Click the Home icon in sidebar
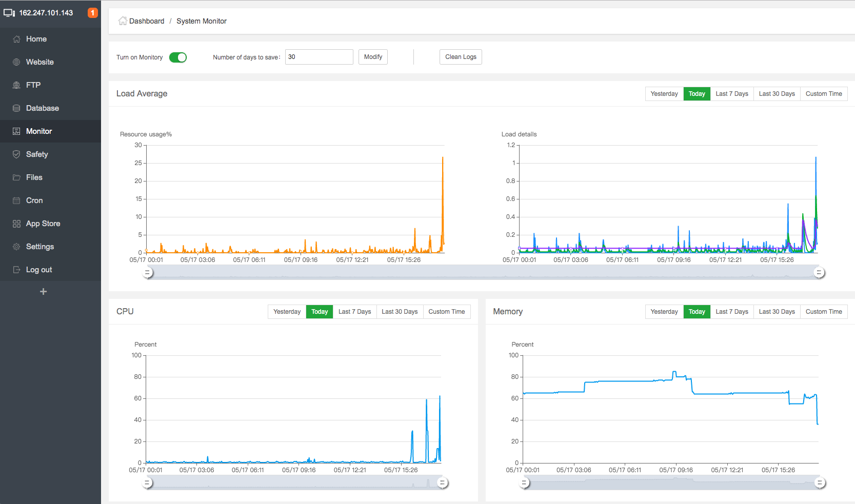This screenshot has width=855, height=504. (16, 39)
